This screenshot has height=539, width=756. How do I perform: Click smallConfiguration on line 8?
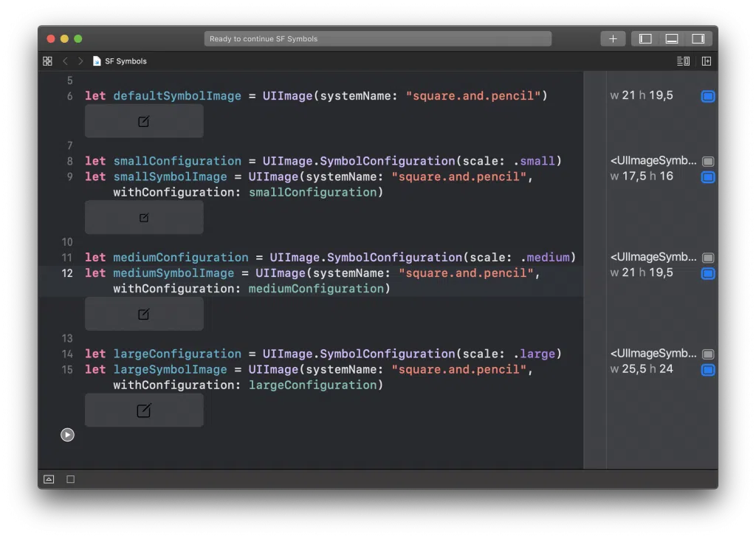177,161
